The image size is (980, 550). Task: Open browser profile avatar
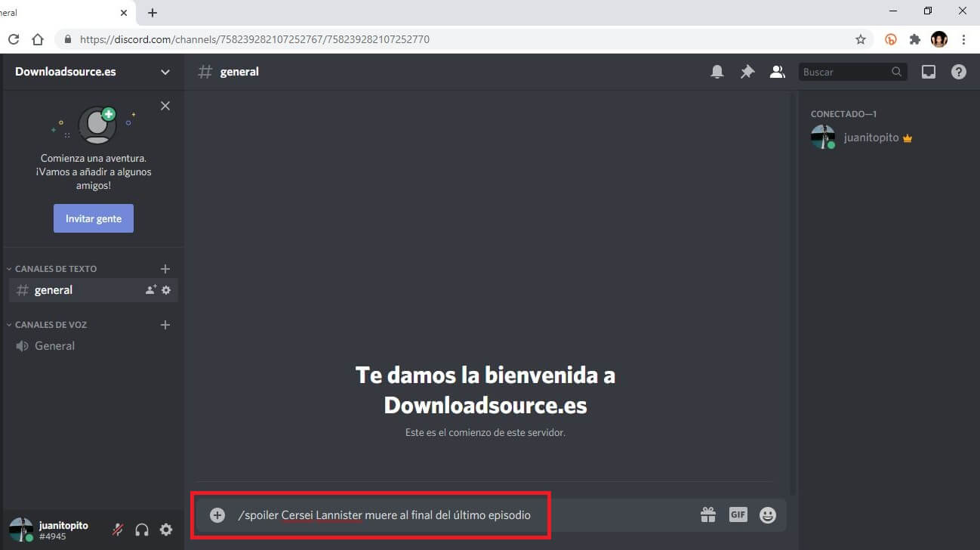(x=939, y=39)
